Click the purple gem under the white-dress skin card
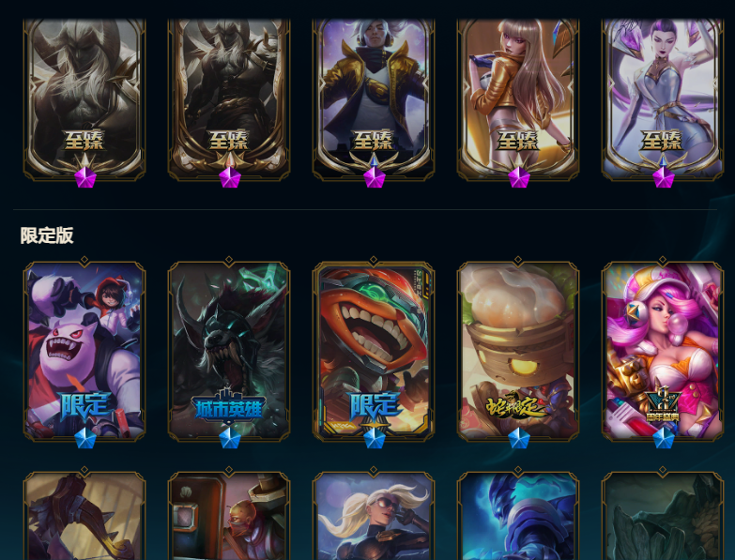 tap(664, 177)
